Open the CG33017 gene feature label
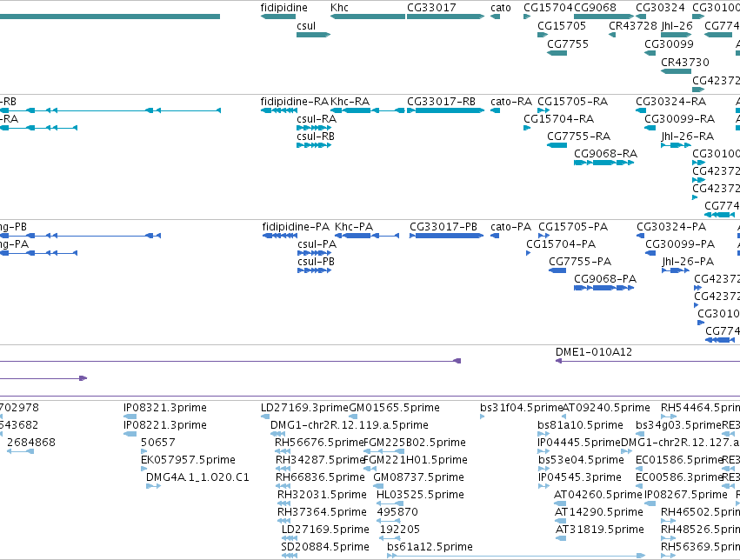Viewport: 740px width, 560px height. coord(431,8)
